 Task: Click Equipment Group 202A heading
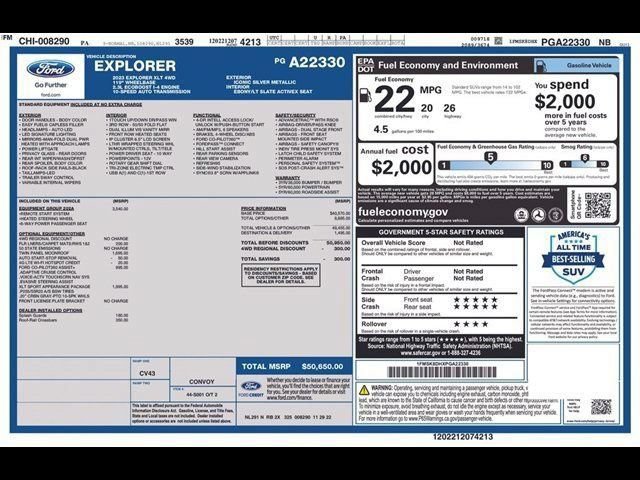pyautogui.click(x=47, y=209)
